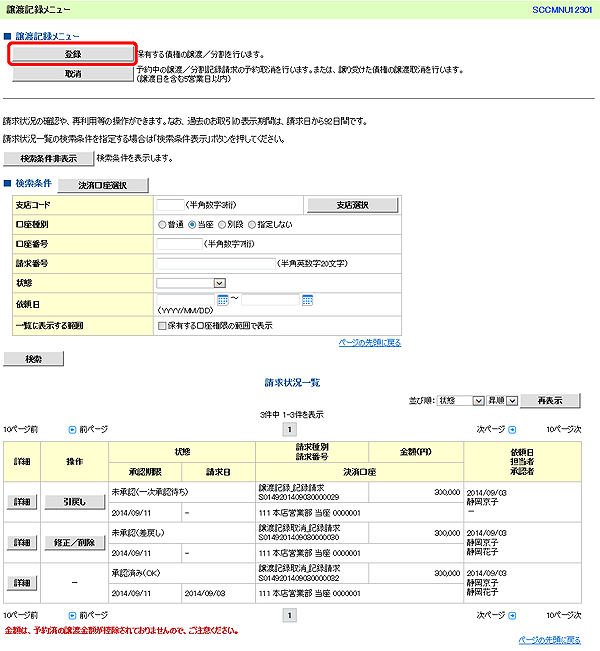
Task: Open the 昇順 sort order dropdown
Action: pyautogui.click(x=502, y=401)
